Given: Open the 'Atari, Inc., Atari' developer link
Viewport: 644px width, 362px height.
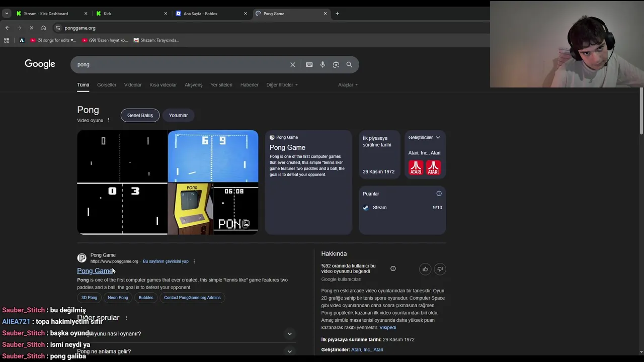Looking at the screenshot, I should click(x=367, y=350).
